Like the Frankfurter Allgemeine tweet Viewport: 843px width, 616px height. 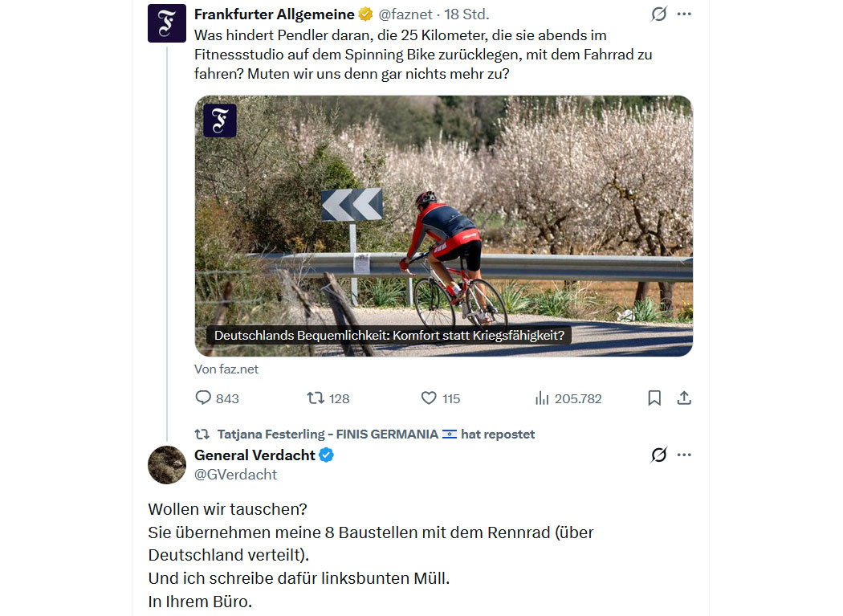(430, 398)
